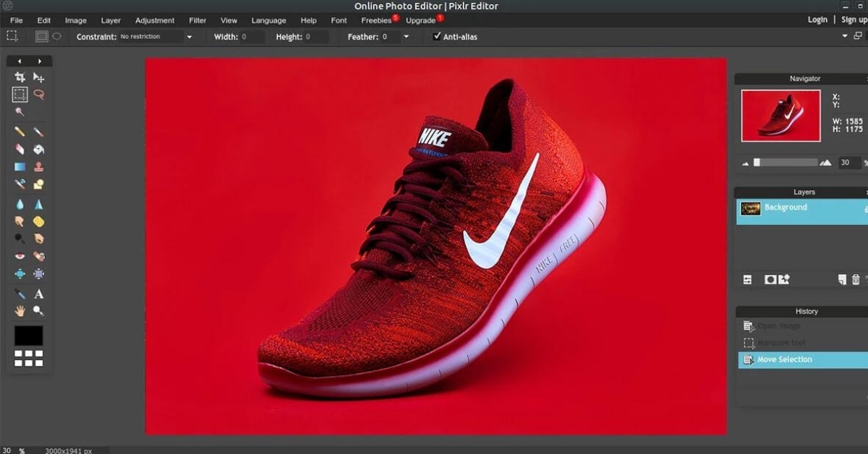The image size is (868, 454).
Task: Select the Marquee tool in the toolbox
Action: pyautogui.click(x=20, y=94)
